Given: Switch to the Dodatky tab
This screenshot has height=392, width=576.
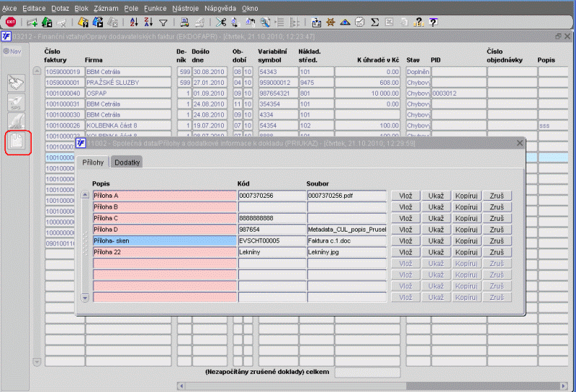Looking at the screenshot, I should pos(127,163).
